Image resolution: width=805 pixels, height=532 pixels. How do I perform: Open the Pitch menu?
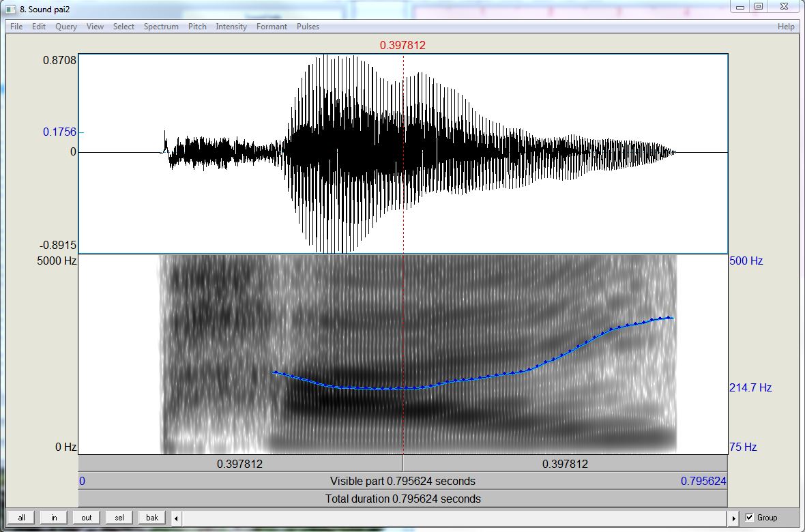197,27
